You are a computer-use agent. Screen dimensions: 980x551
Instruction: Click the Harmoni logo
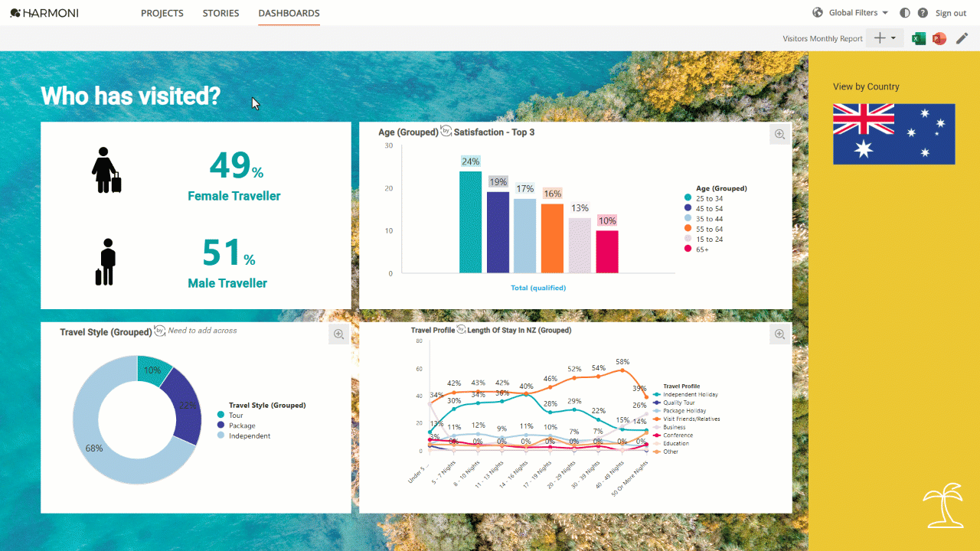44,13
